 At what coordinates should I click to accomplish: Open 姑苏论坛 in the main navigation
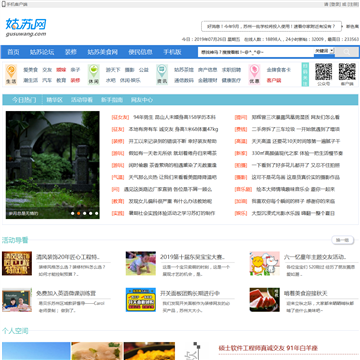42,52
